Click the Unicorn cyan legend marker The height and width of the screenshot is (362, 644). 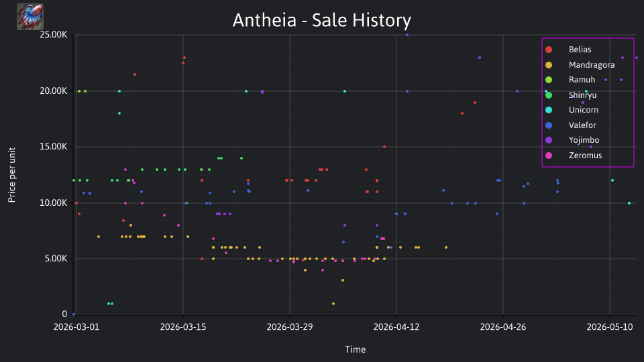click(x=549, y=110)
